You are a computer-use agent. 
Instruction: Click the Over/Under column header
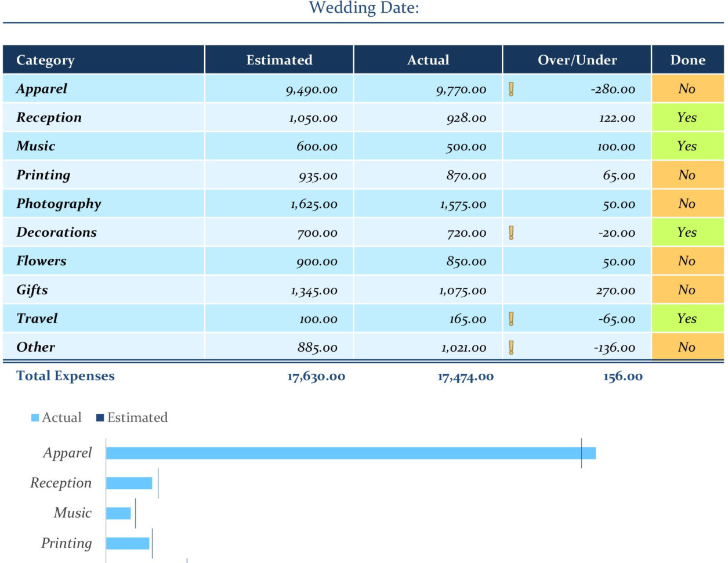point(578,60)
